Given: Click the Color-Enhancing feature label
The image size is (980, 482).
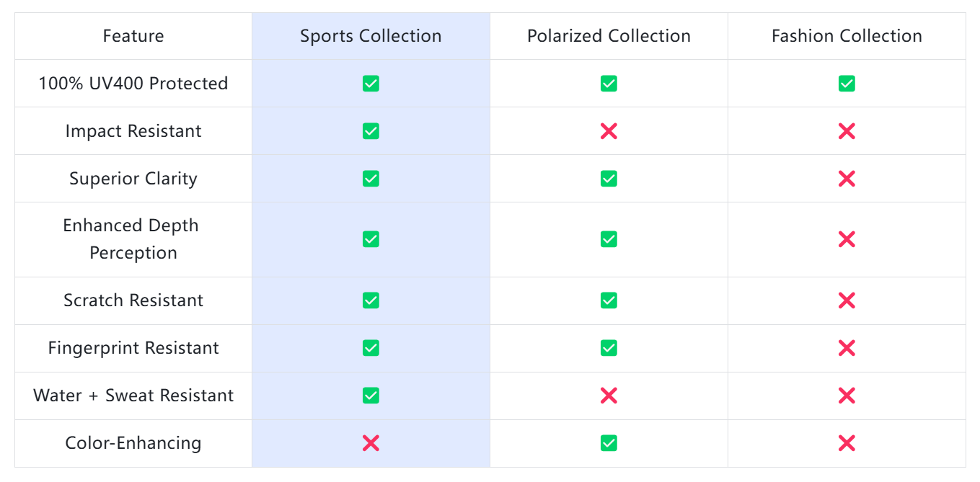Looking at the screenshot, I should [133, 443].
